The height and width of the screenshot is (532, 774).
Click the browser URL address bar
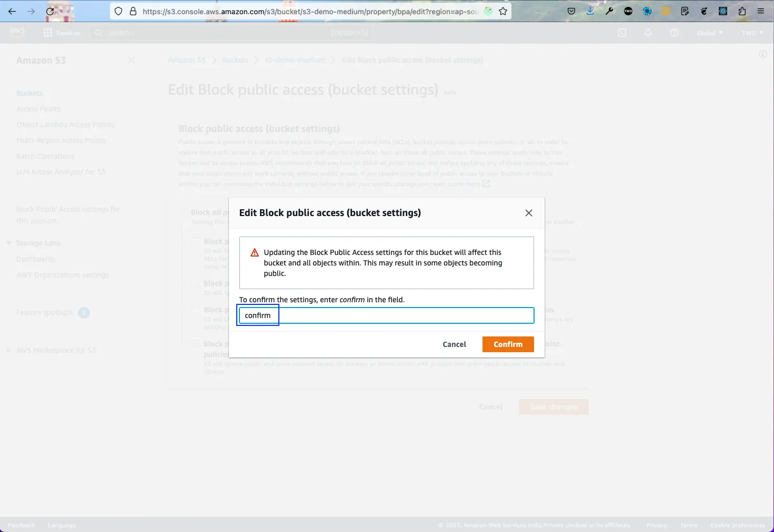[x=310, y=11]
